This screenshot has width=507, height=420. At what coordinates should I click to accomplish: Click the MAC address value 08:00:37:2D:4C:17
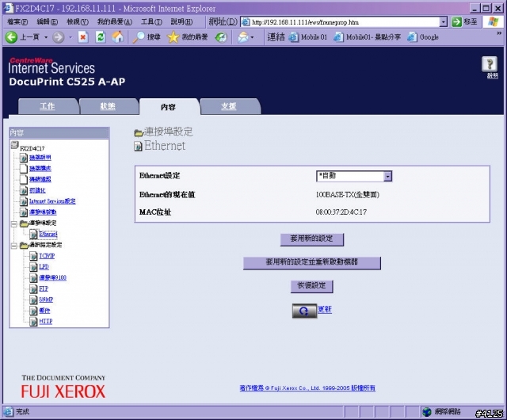click(x=341, y=212)
